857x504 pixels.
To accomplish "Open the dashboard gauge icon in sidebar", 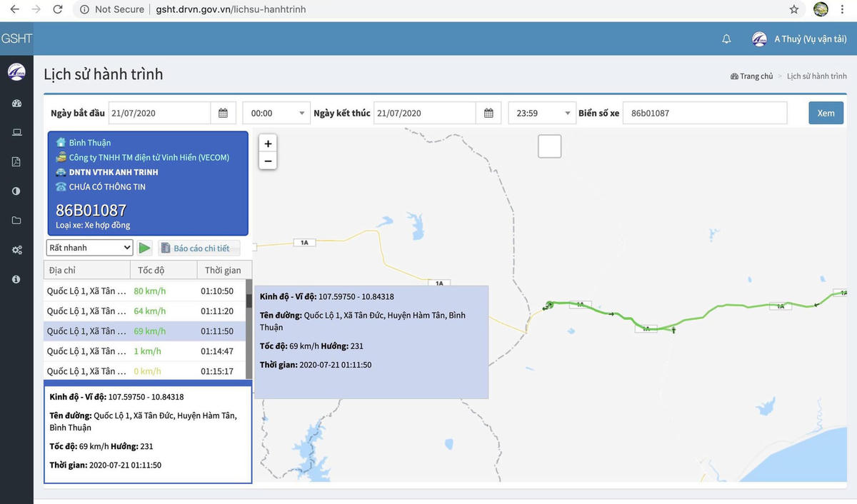I will [16, 104].
